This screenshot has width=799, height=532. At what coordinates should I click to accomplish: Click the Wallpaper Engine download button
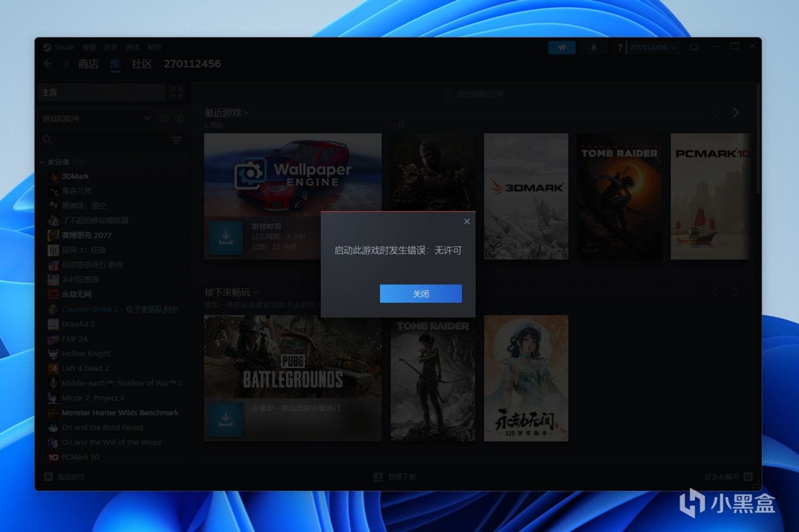[225, 238]
